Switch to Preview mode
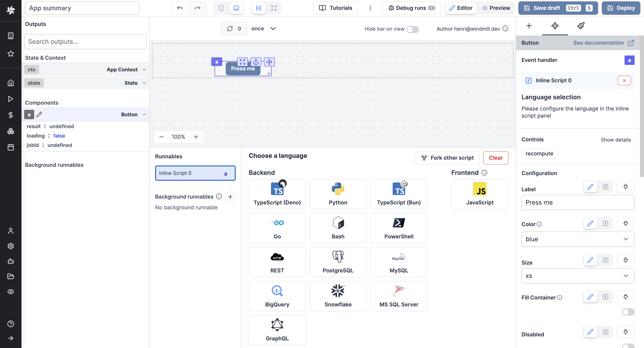This screenshot has height=348, width=644. click(x=496, y=8)
